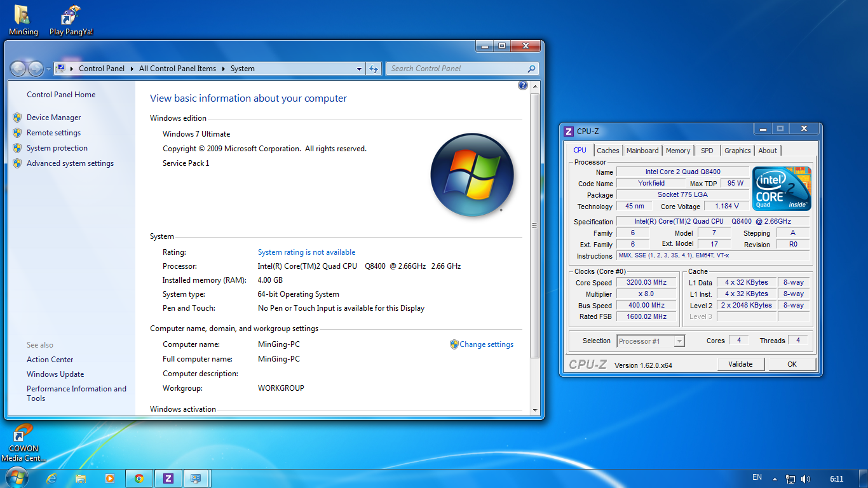The image size is (868, 488).
Task: Launch the Play PangYa! desktop shortcut
Action: [x=71, y=20]
